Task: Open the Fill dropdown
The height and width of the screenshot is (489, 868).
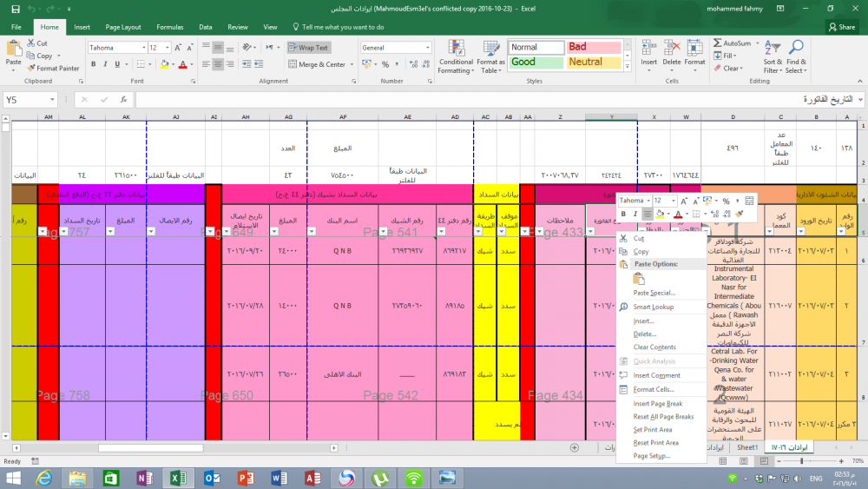Action: [x=725, y=56]
